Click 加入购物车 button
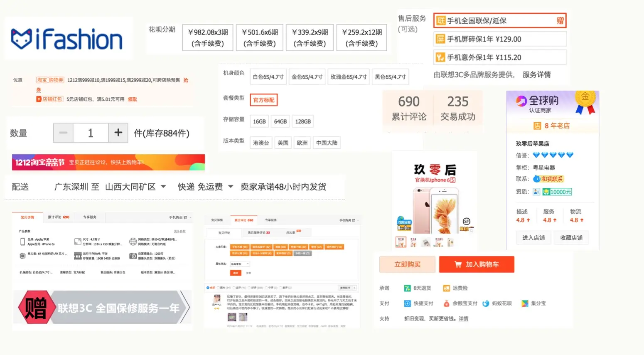The image size is (644, 355). point(477,264)
